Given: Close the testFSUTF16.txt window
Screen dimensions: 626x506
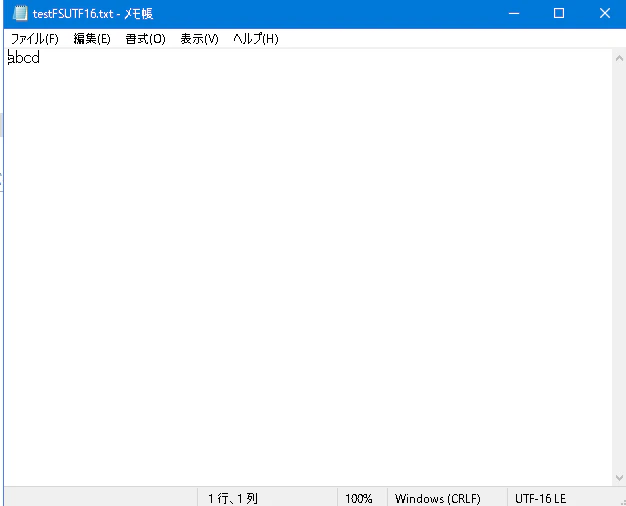Looking at the screenshot, I should (x=604, y=14).
